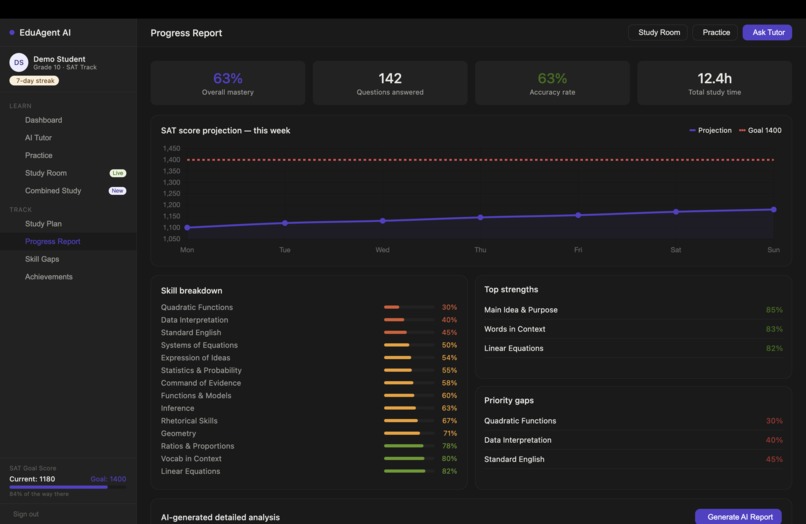Click the 7-day streak badge

coord(34,81)
